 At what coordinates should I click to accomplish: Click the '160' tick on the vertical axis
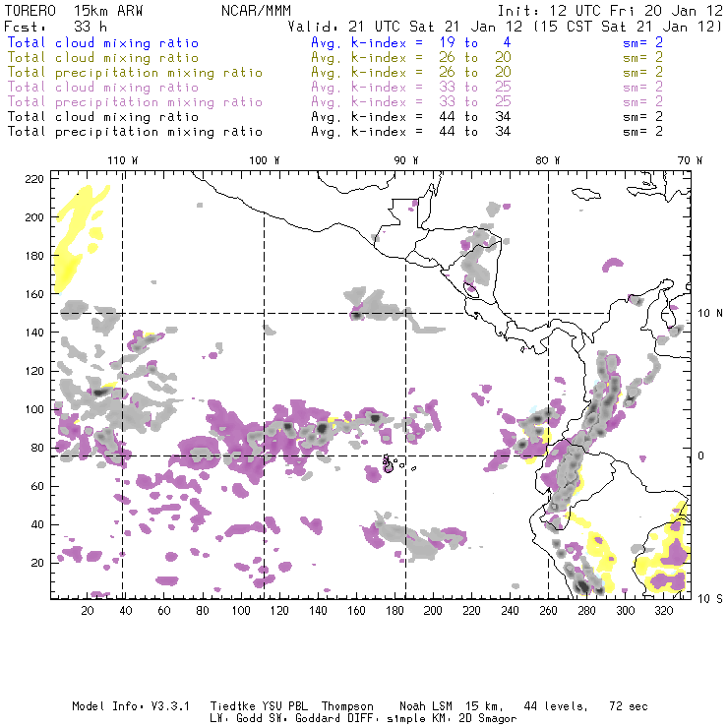pyautogui.click(x=34, y=294)
